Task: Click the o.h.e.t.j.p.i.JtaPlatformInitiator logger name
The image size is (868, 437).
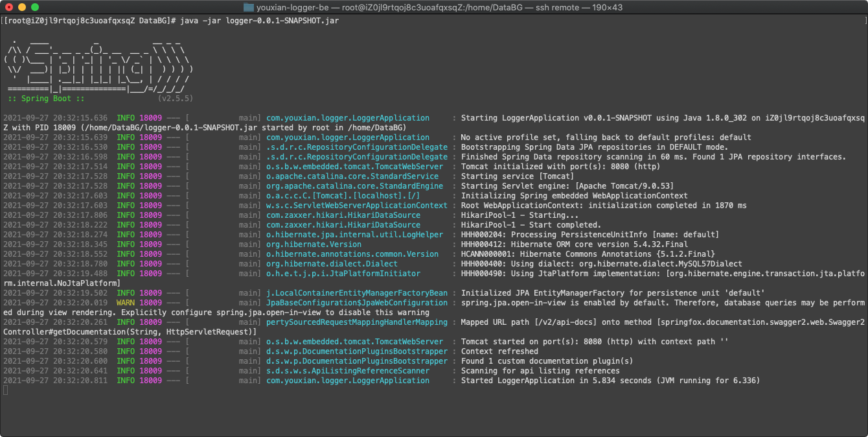Action: pos(343,274)
